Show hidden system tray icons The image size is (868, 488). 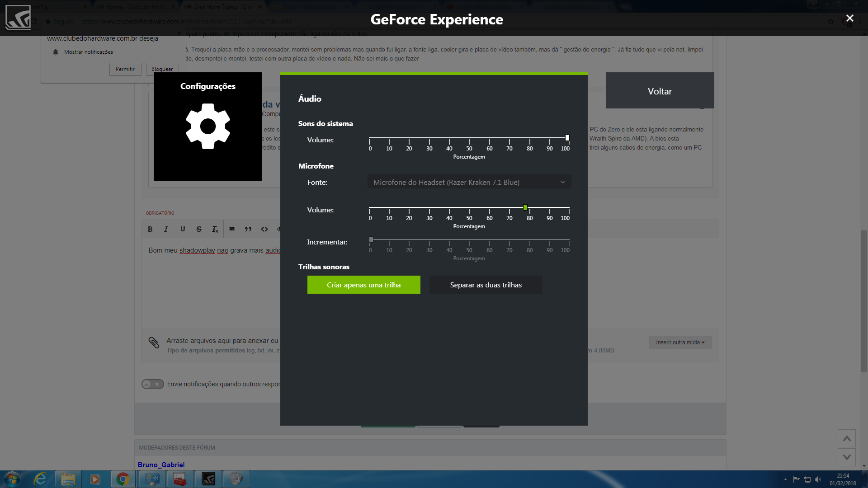tap(785, 479)
